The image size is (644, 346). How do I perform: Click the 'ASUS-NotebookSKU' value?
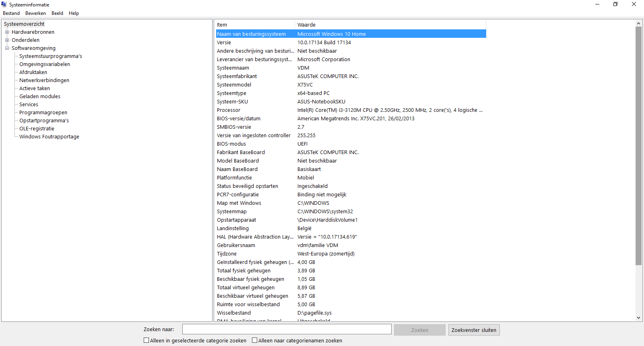click(x=321, y=102)
